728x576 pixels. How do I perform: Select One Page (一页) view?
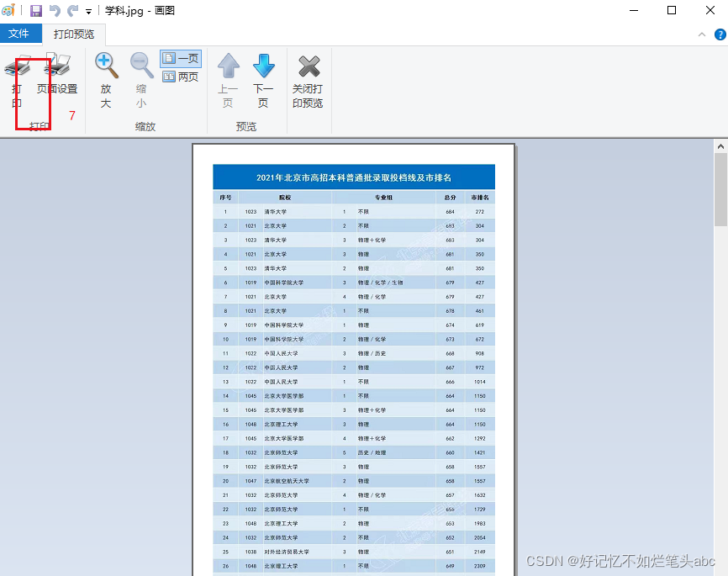coord(181,59)
